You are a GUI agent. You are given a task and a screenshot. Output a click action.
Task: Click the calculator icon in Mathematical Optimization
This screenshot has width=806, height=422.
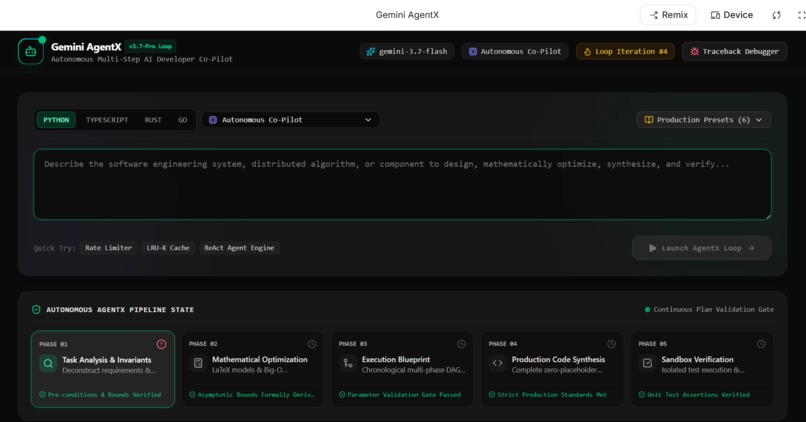tap(198, 363)
